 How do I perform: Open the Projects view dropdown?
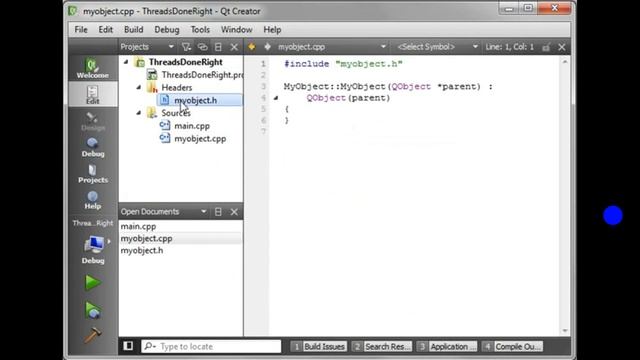coord(147,47)
